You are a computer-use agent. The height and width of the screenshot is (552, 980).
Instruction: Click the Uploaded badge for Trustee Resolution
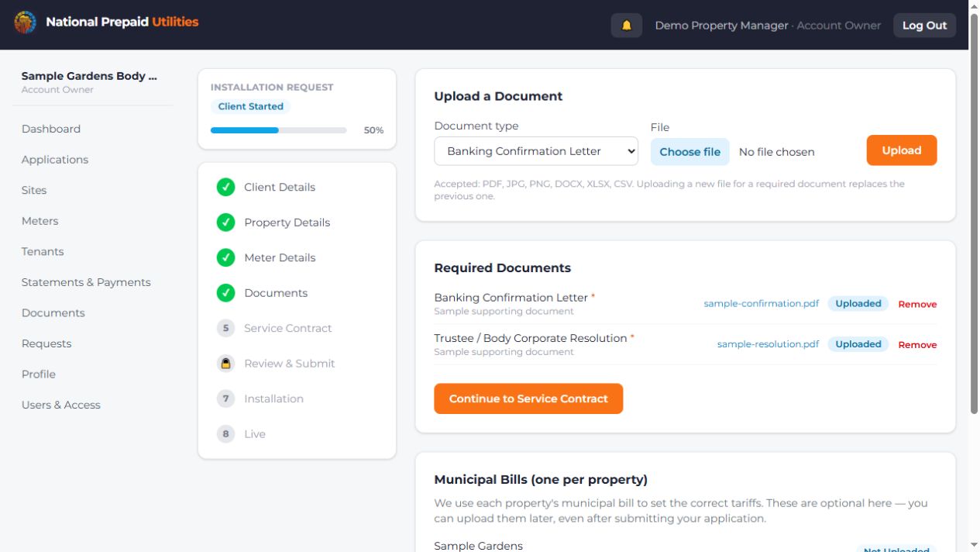coord(858,344)
